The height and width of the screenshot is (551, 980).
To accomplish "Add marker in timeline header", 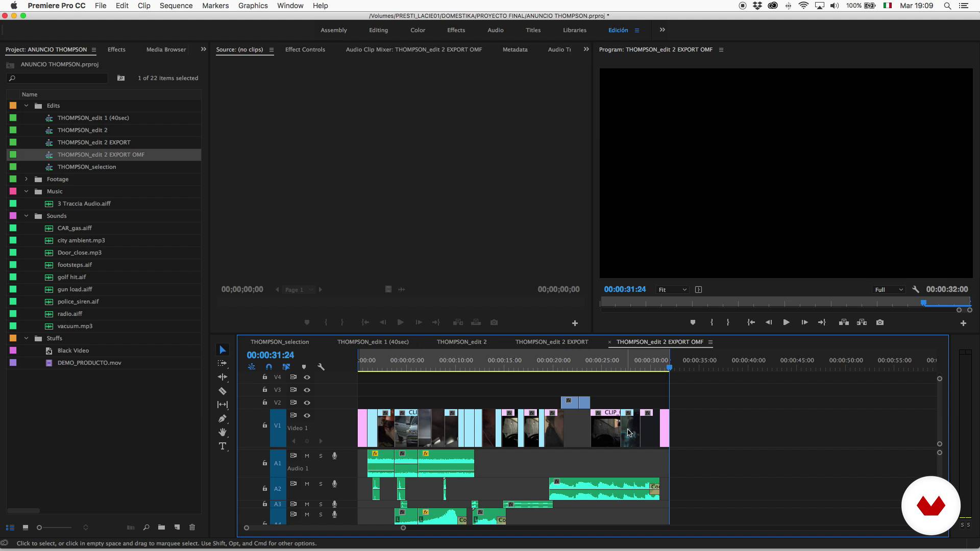I will click(304, 367).
